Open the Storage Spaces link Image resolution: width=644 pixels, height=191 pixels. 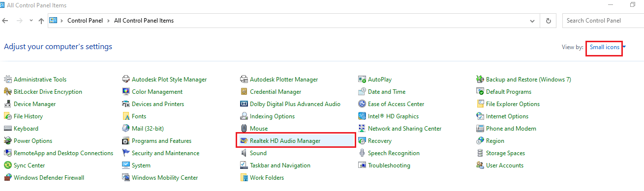(x=505, y=153)
